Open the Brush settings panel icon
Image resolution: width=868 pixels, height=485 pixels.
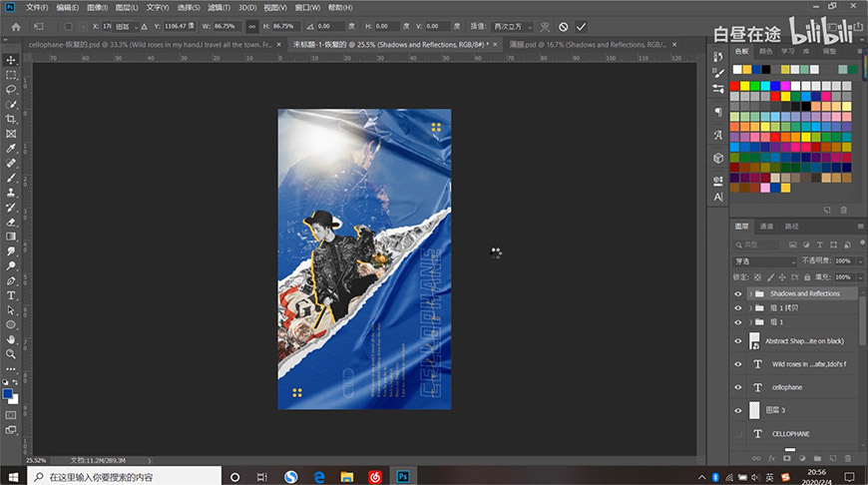coord(718,73)
